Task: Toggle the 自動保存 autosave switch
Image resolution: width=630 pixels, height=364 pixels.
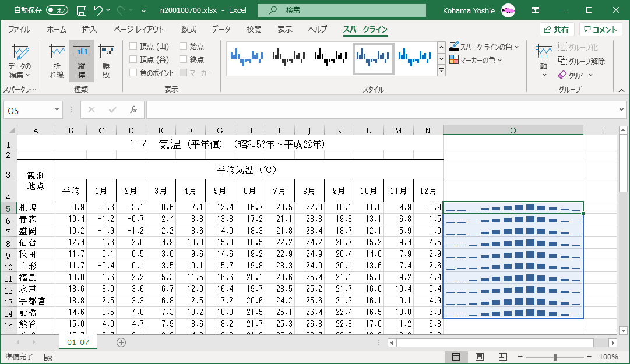Action: [x=57, y=10]
